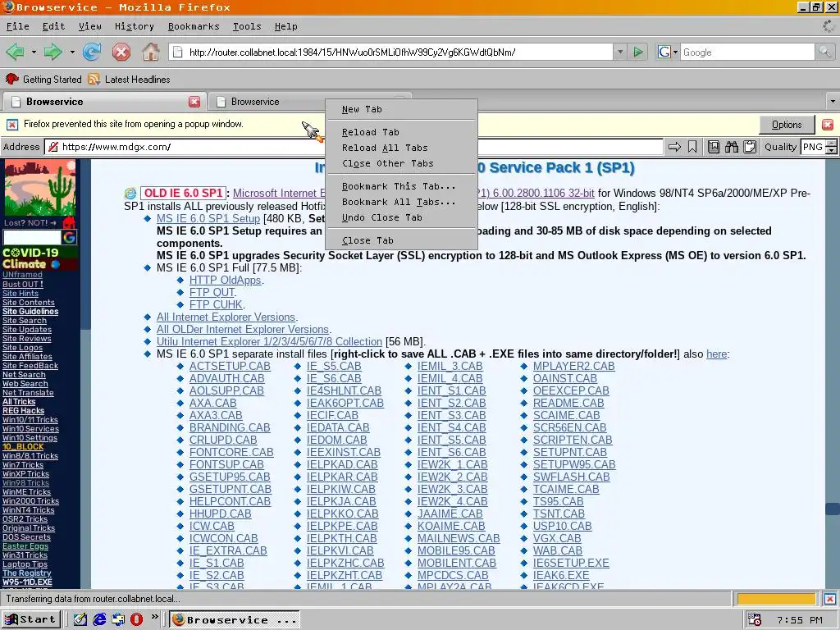Open the MS IE 6.0 SP1 Setup link
Screen dimensions: 840x630
(208, 218)
